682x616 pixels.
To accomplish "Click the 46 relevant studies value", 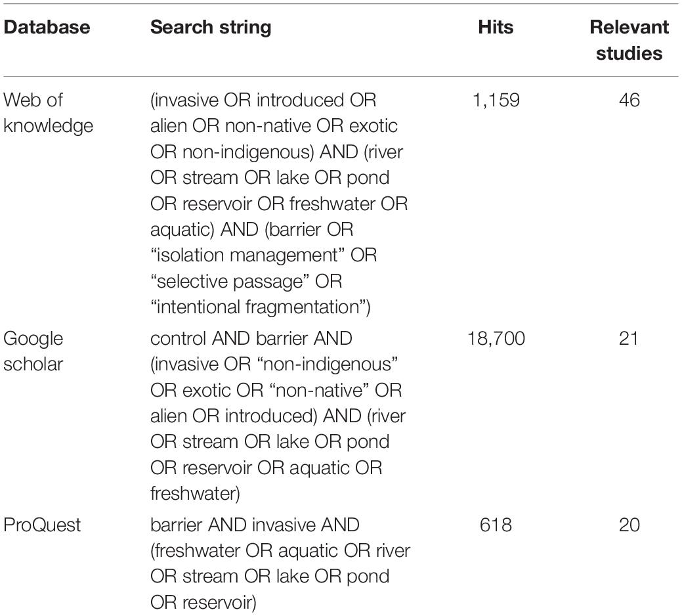I will click(x=629, y=100).
